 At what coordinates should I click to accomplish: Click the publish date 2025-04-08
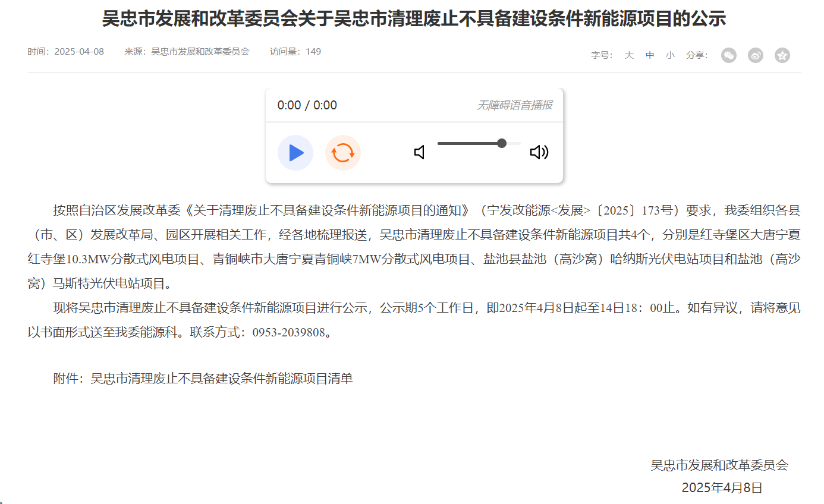tap(79, 52)
